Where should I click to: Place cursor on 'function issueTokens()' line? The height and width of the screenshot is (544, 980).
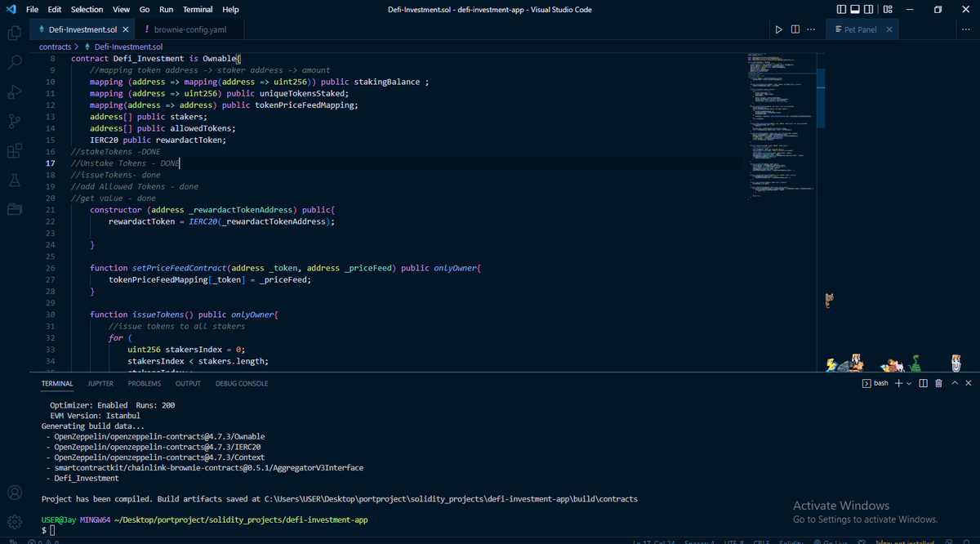click(185, 314)
